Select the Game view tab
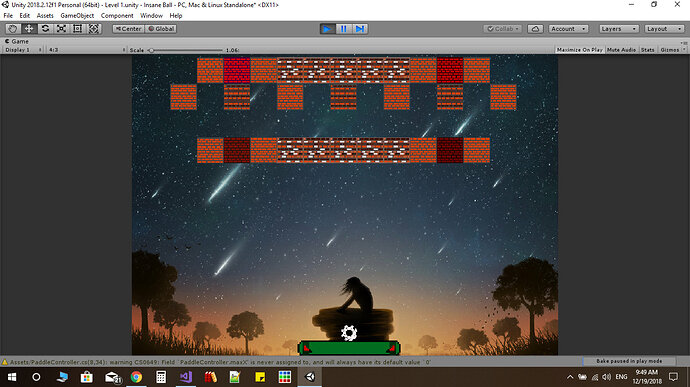This screenshot has height=387, width=690. pyautogui.click(x=17, y=41)
